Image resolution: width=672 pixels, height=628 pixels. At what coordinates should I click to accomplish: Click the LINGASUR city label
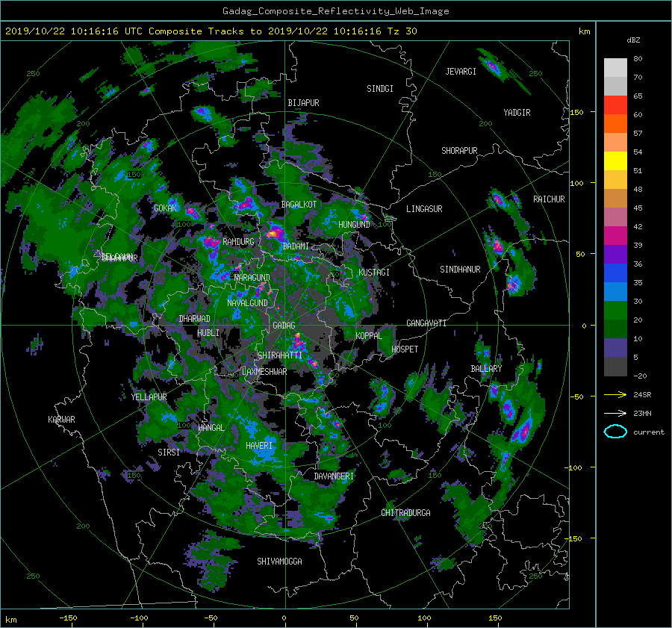(x=424, y=209)
